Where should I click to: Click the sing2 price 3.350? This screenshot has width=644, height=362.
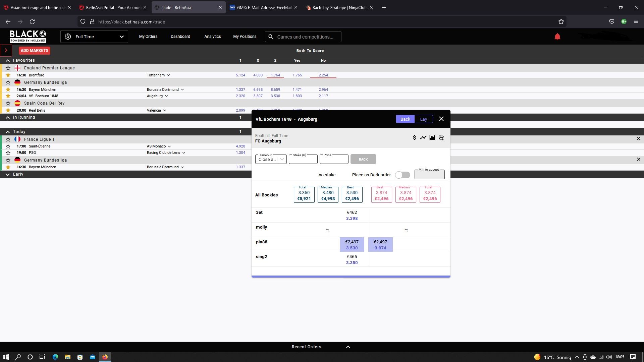(352, 263)
